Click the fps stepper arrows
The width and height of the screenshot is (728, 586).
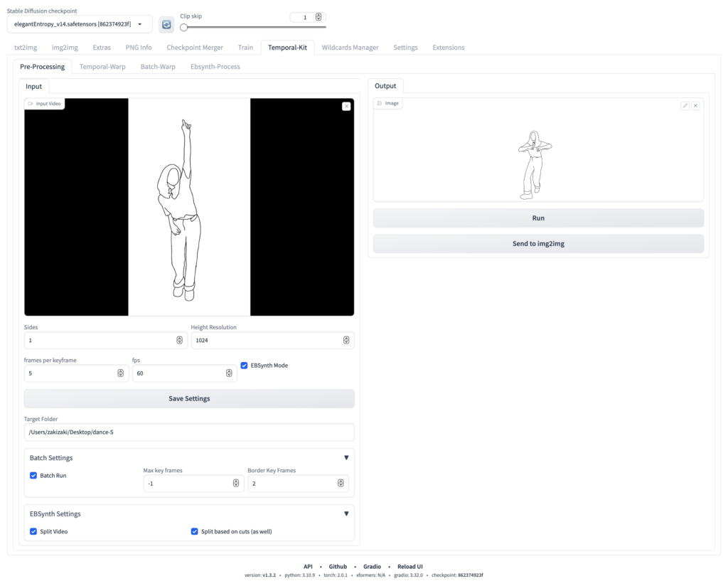click(229, 373)
